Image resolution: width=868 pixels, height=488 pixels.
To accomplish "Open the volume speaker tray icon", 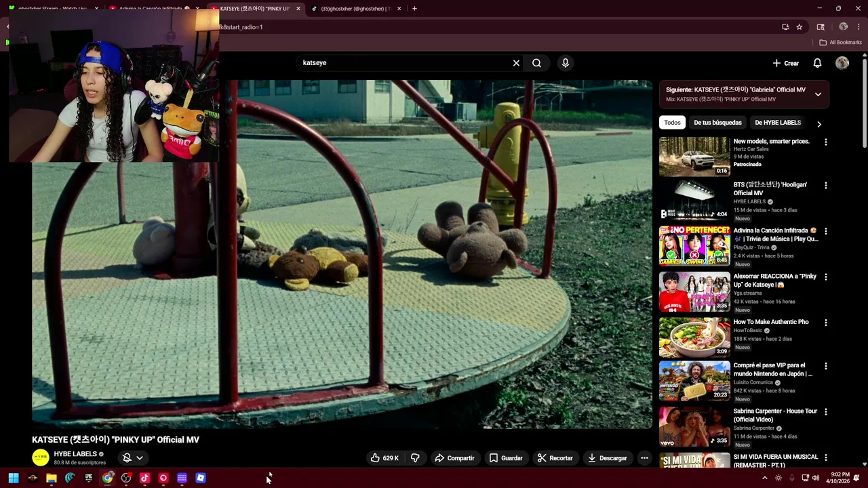I will [x=816, y=478].
